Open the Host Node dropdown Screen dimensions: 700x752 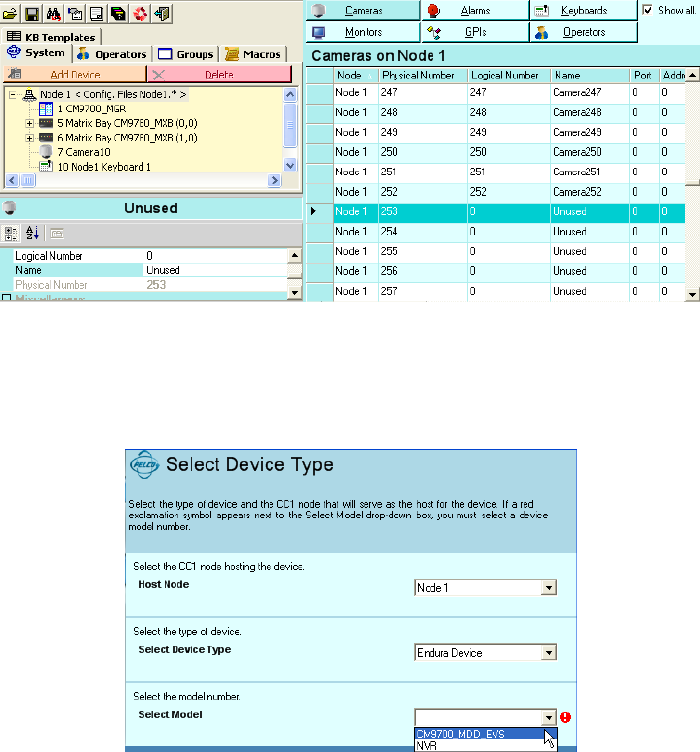549,587
